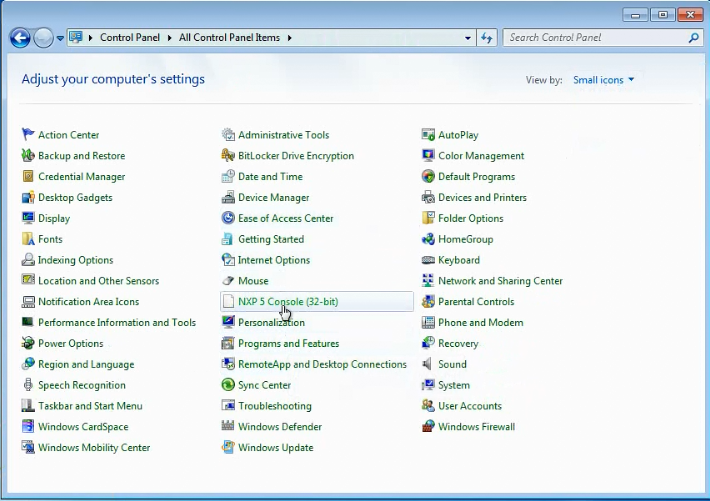710x501 pixels.
Task: Open Credential Manager safe icon
Action: coord(28,176)
